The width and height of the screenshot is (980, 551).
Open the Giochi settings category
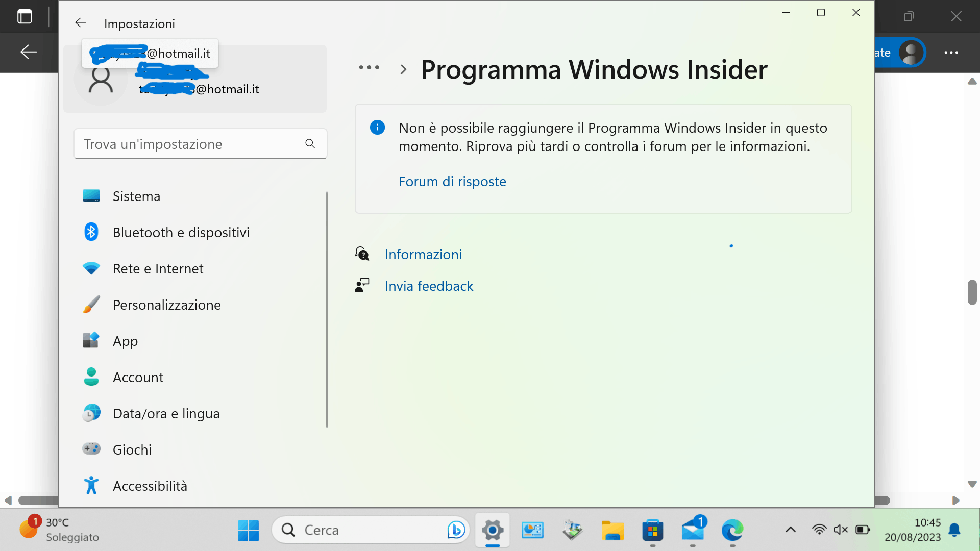(x=132, y=450)
